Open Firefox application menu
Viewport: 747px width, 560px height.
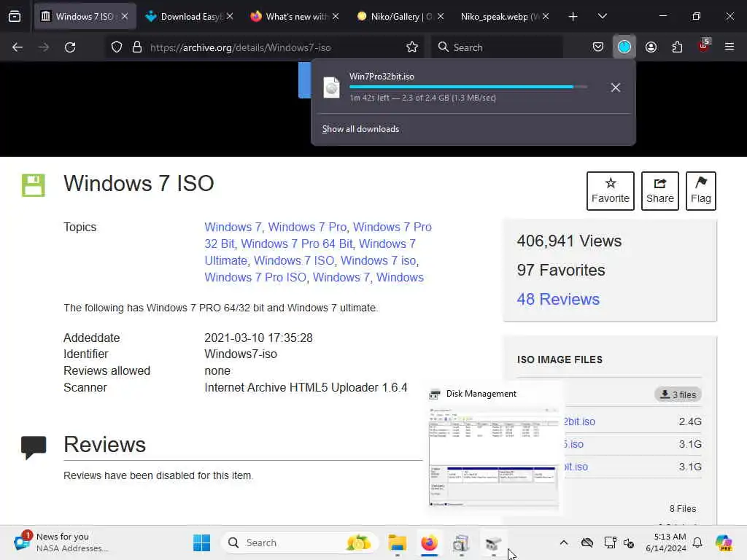729,47
